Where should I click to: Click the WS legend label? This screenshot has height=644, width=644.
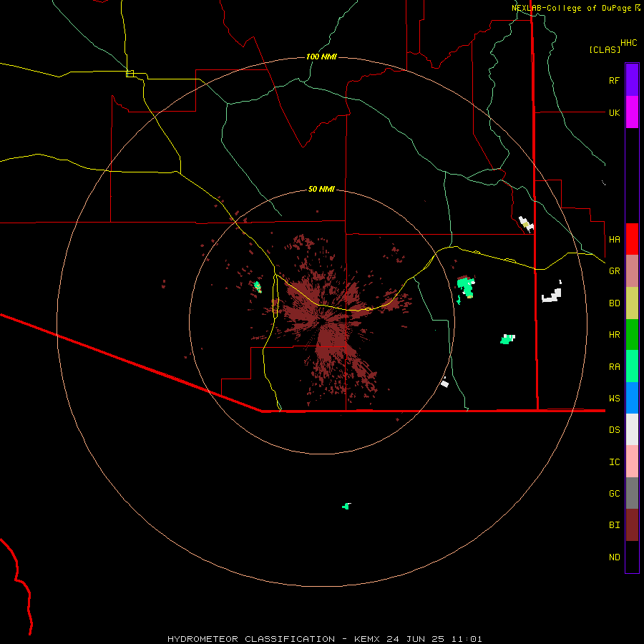[614, 399]
